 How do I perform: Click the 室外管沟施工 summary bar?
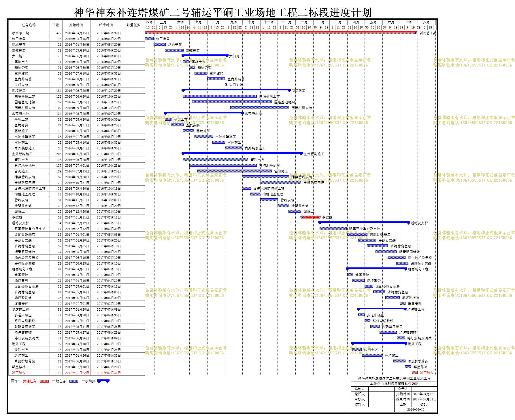coord(242,153)
